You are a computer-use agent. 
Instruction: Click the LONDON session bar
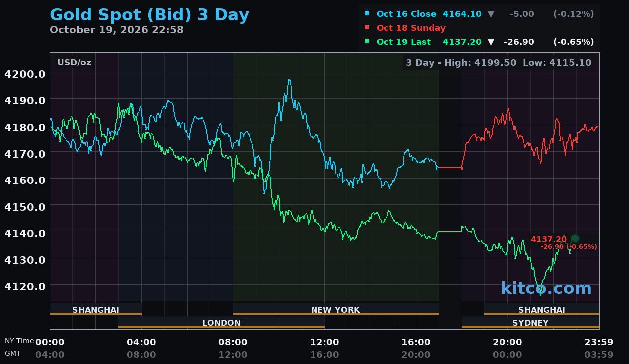click(x=222, y=322)
